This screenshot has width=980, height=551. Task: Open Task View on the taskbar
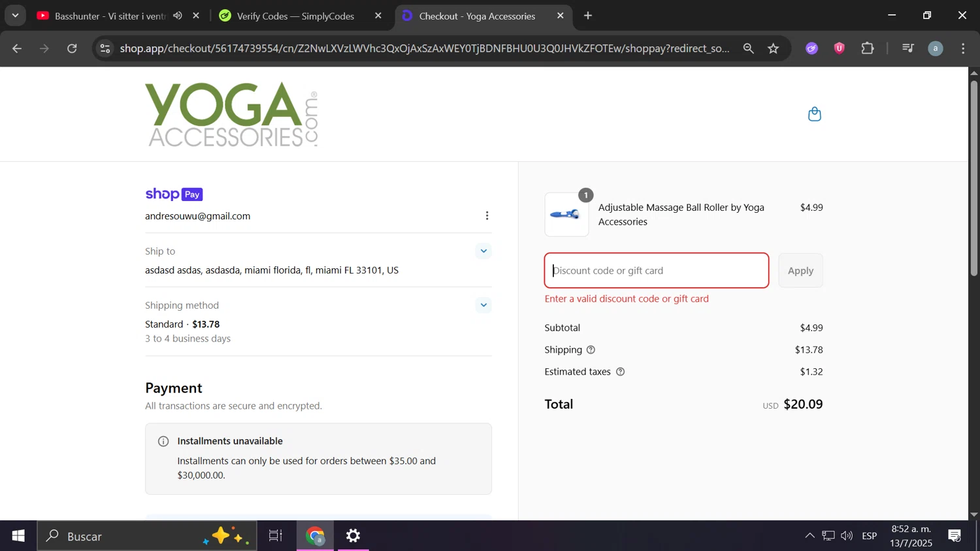pos(276,536)
